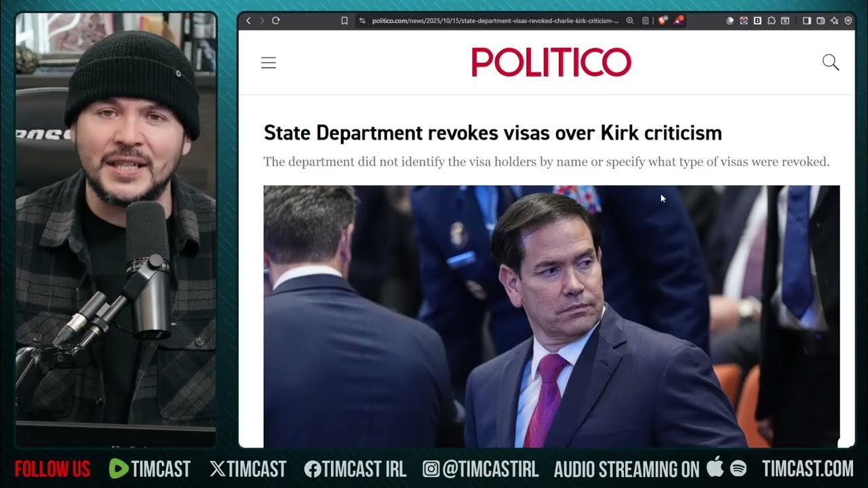868x488 pixels.
Task: Click the POLITICO logo
Action: point(551,62)
